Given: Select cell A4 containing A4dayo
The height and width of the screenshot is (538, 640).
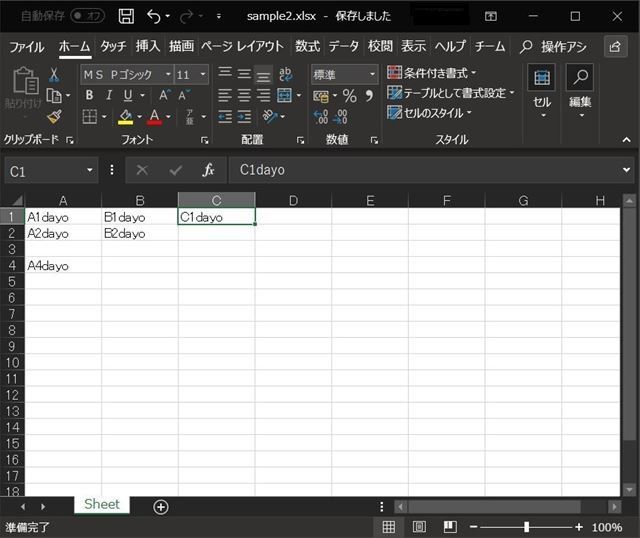Looking at the screenshot, I should click(63, 265).
